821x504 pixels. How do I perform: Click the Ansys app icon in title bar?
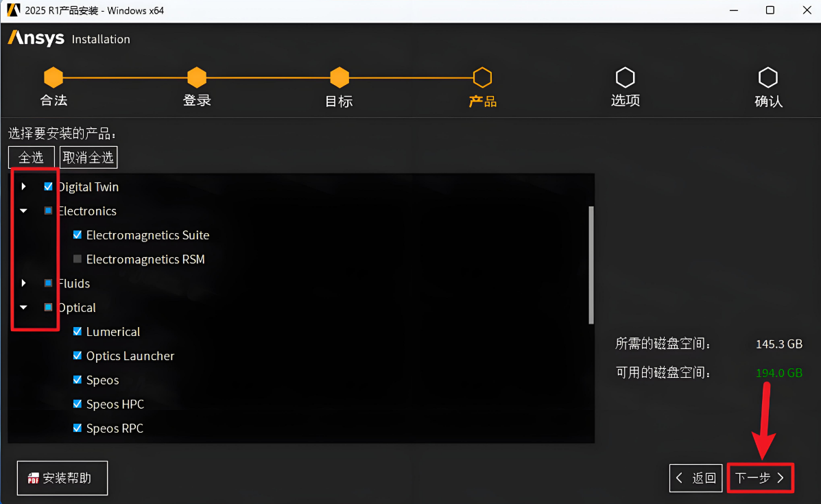13,10
